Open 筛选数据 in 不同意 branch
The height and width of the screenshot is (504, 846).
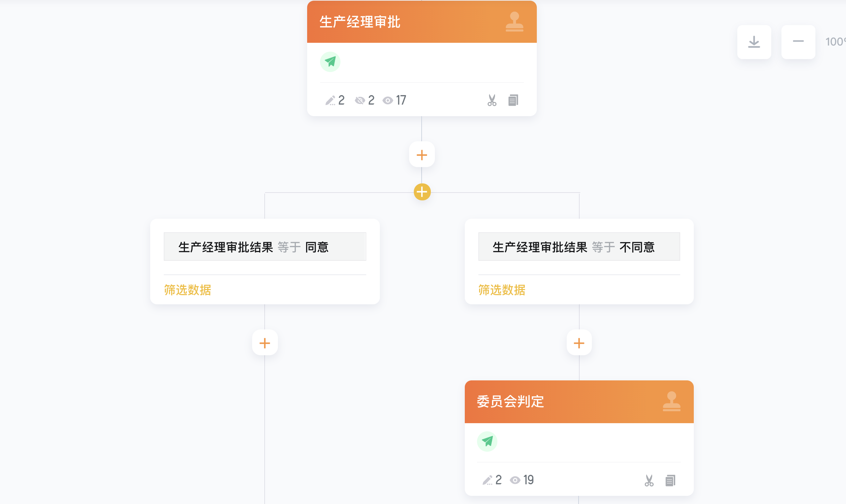point(502,290)
